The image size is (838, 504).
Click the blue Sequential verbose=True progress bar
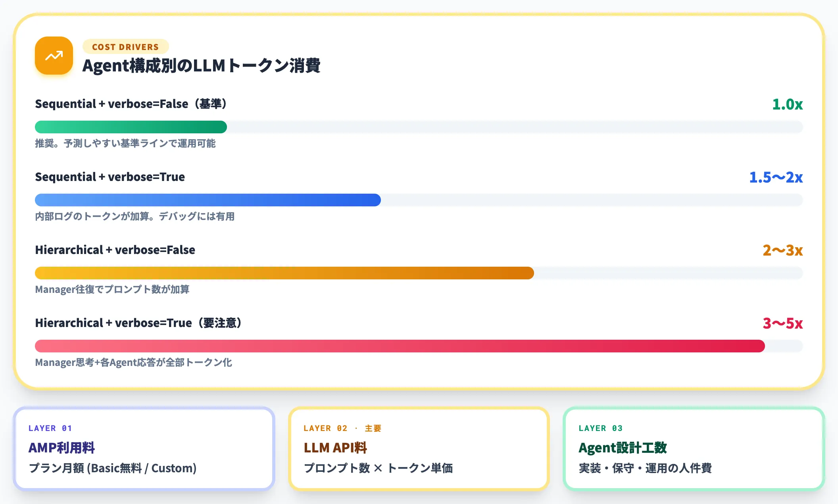pyautogui.click(x=208, y=200)
